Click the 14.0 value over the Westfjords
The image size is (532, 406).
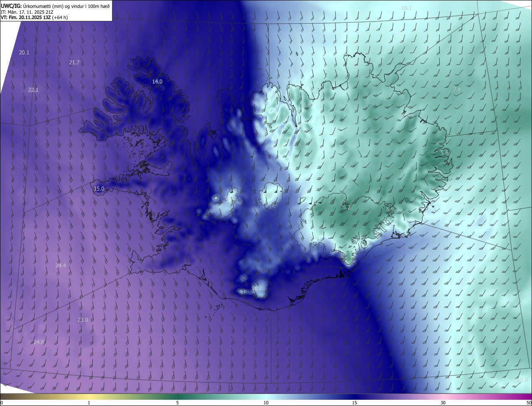pos(157,81)
